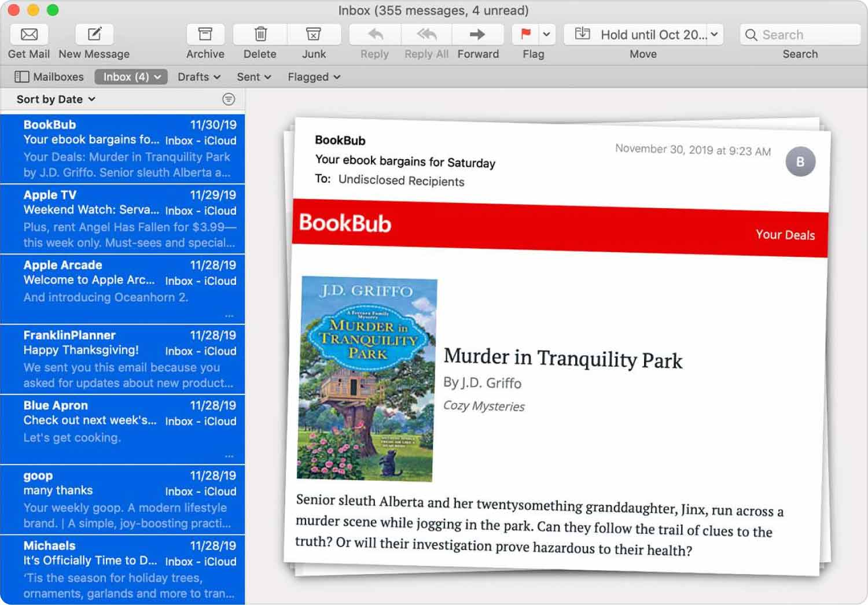Open the flag color dropdown arrow
This screenshot has height=605, width=868.
pyautogui.click(x=547, y=35)
